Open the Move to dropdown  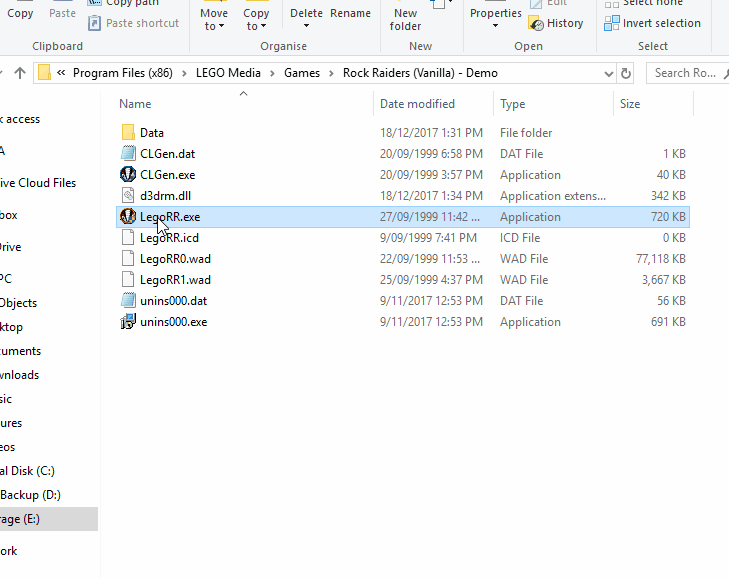[214, 20]
